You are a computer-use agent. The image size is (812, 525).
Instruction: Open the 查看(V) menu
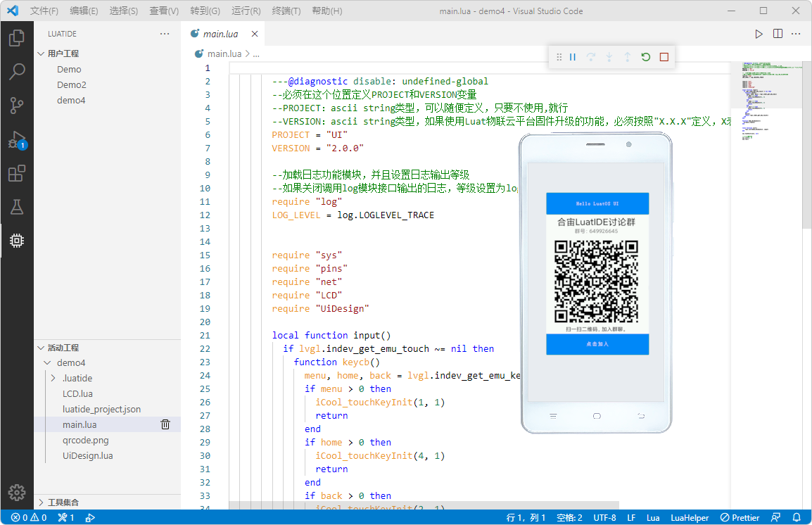[164, 11]
